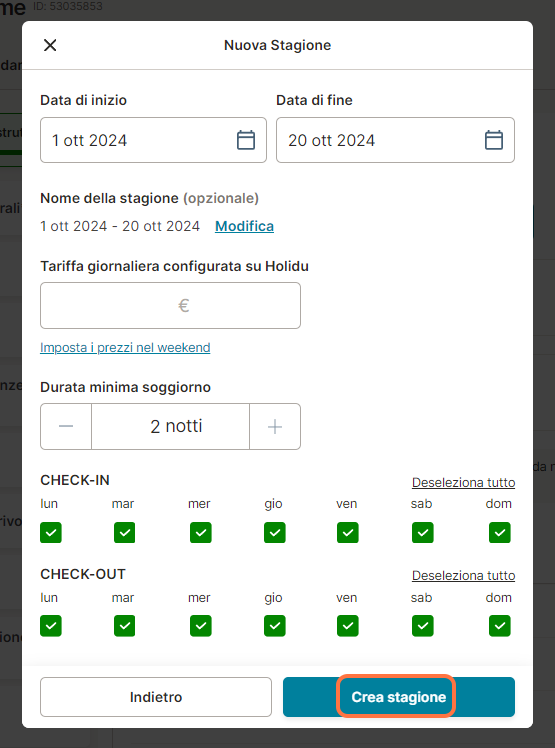Image resolution: width=555 pixels, height=748 pixels.
Task: Toggle Thursday check-out checkbox
Action: (x=275, y=626)
